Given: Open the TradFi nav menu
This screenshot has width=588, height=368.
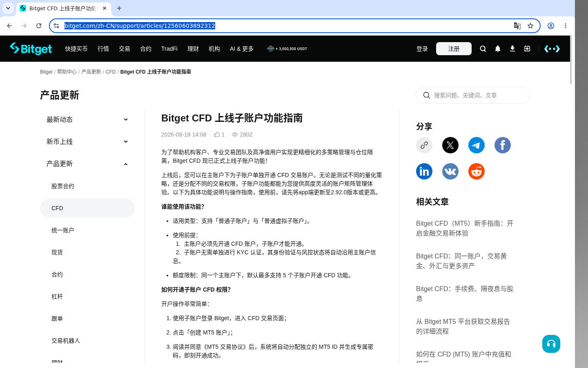Looking at the screenshot, I should point(169,49).
